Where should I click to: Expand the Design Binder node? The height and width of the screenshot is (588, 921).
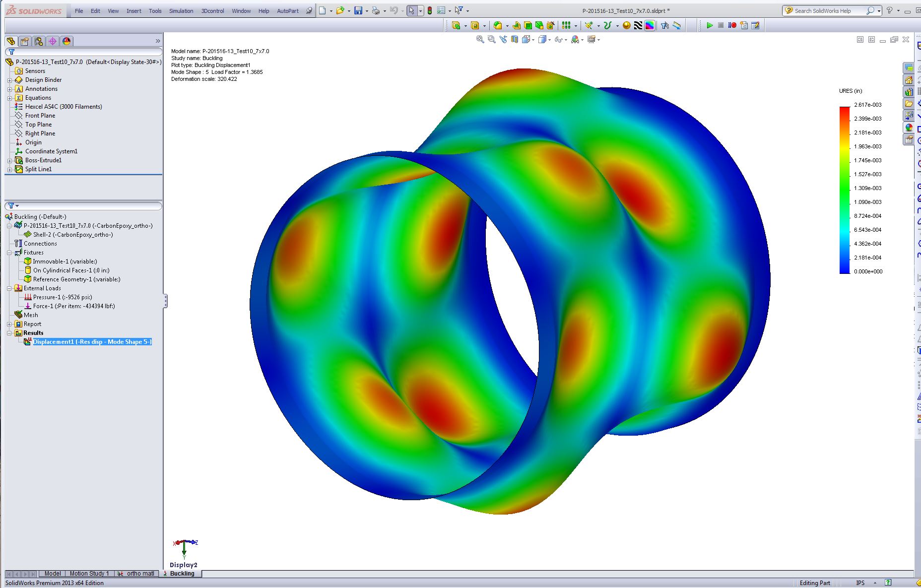[x=9, y=80]
